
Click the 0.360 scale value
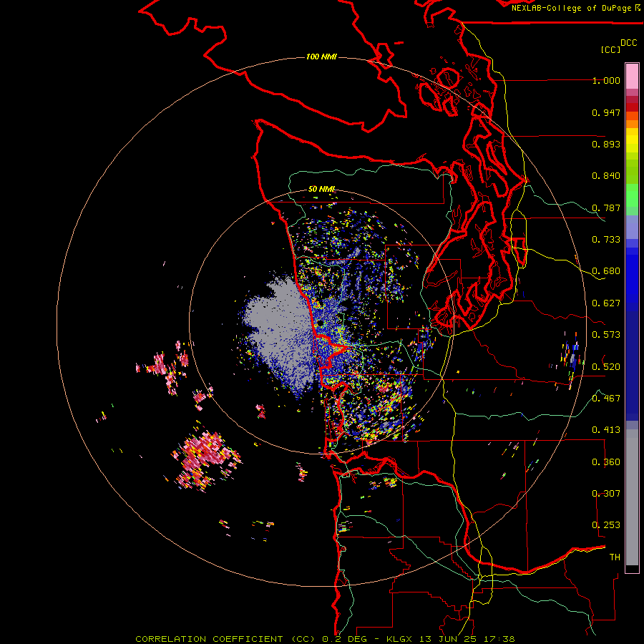(606, 462)
